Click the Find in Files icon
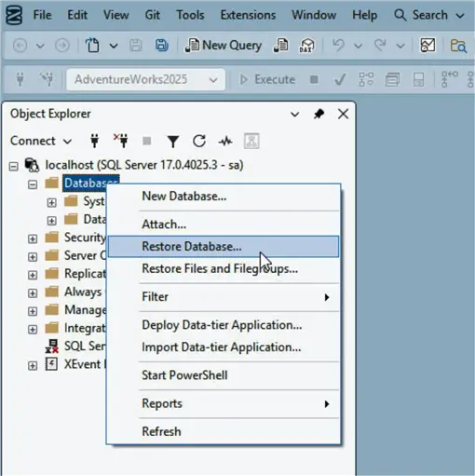Screen dimensions: 475x476 pyautogui.click(x=458, y=46)
